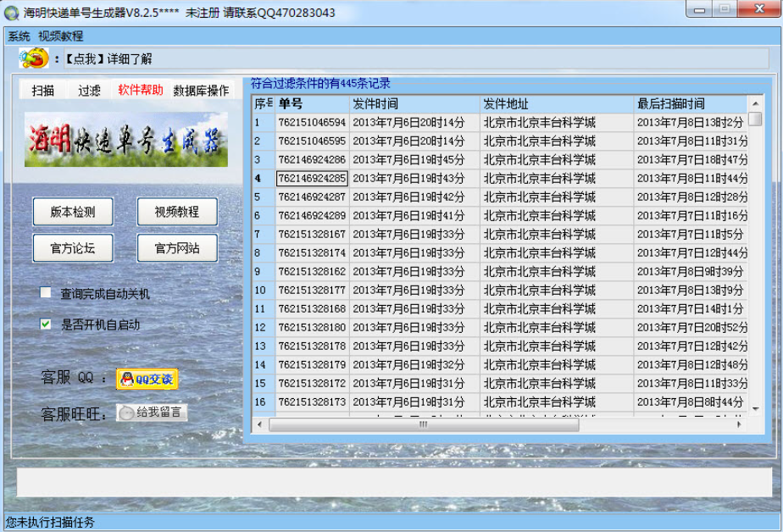Click the 海明快递单号生成器 logo banner

(x=125, y=140)
